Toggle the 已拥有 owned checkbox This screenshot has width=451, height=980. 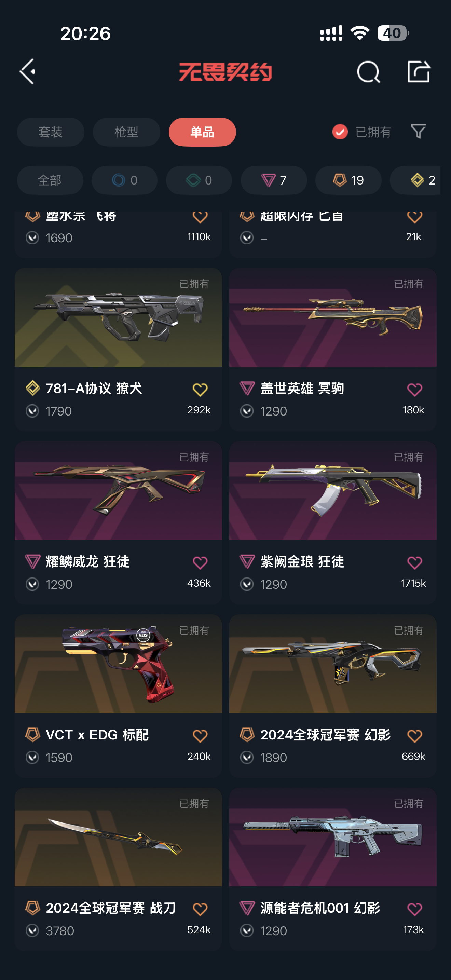pyautogui.click(x=340, y=132)
